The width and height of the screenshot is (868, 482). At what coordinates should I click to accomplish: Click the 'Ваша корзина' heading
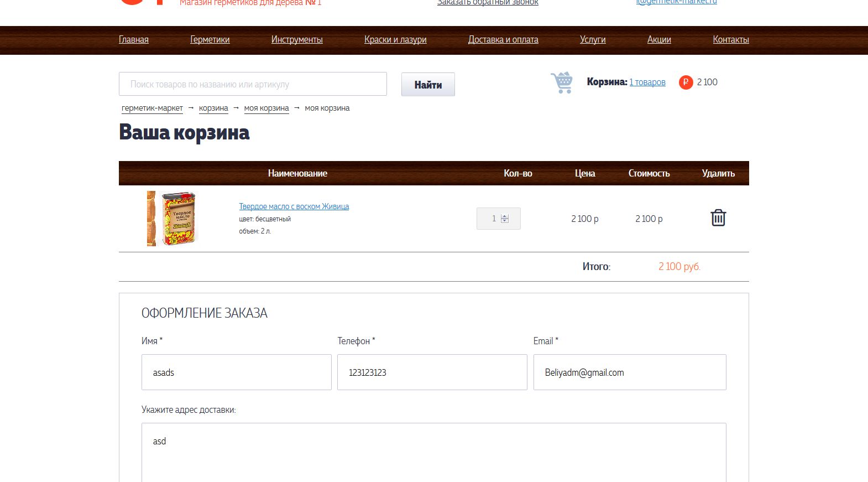pos(184,133)
